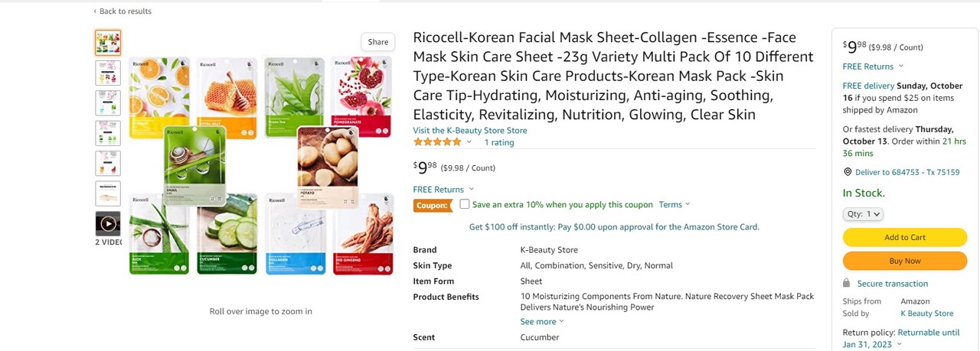Image resolution: width=980 pixels, height=351 pixels.
Task: Select the second product image thumbnail
Action: point(108,73)
